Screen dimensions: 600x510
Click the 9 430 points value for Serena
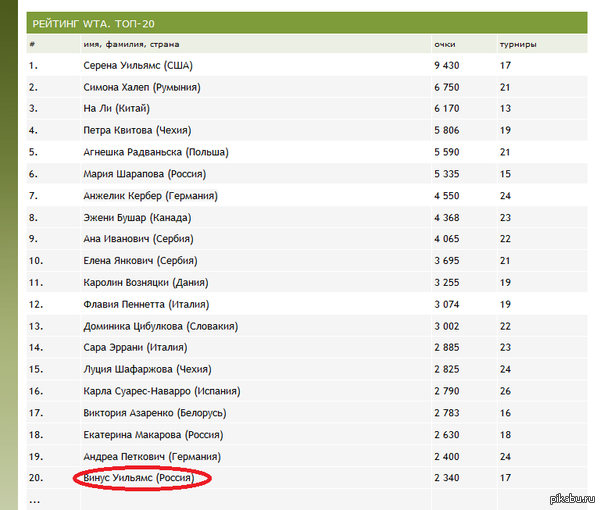pyautogui.click(x=446, y=66)
